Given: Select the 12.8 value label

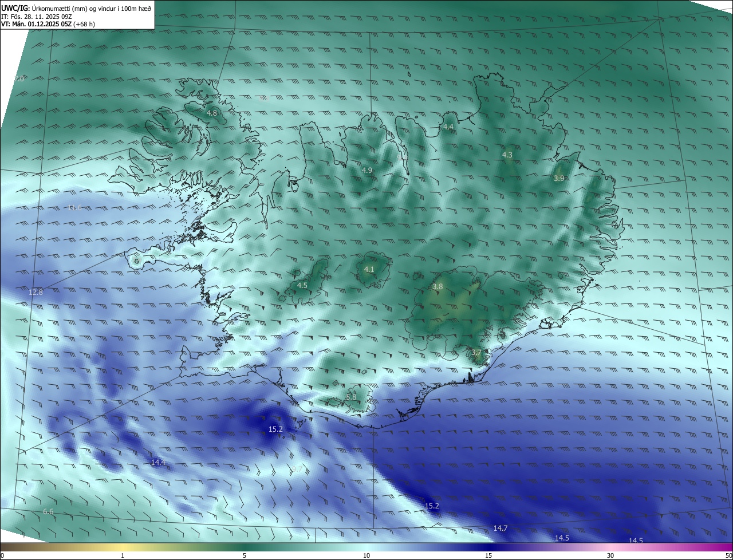Looking at the screenshot, I should coord(36,293).
